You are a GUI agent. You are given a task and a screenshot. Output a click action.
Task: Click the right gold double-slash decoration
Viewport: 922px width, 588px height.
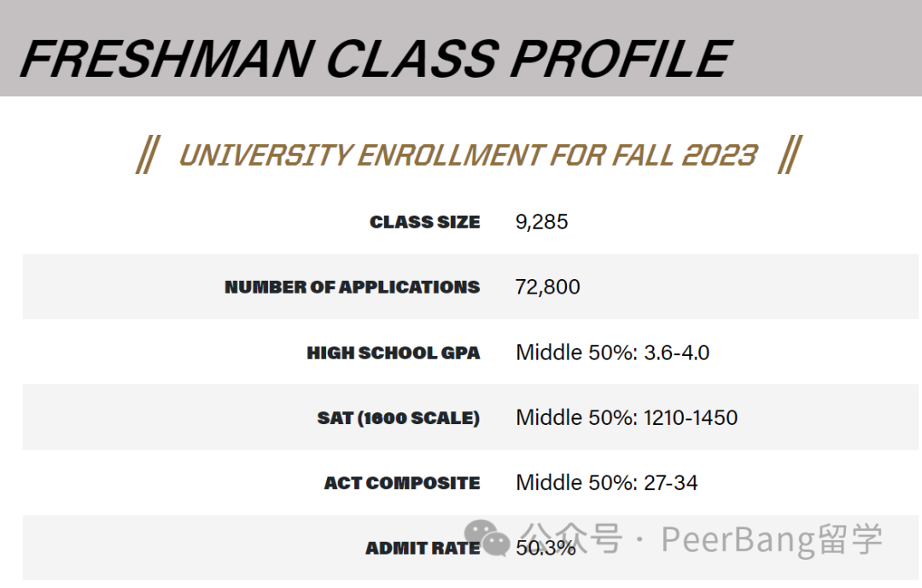790,154
